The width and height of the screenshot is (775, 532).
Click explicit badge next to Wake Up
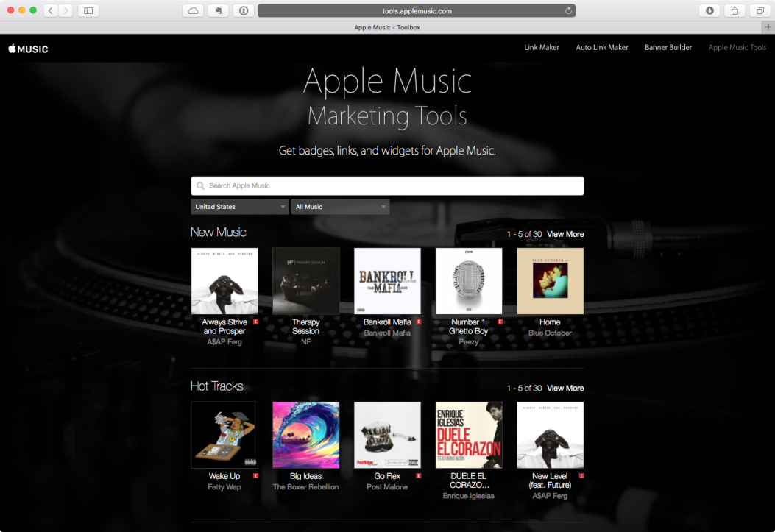255,475
